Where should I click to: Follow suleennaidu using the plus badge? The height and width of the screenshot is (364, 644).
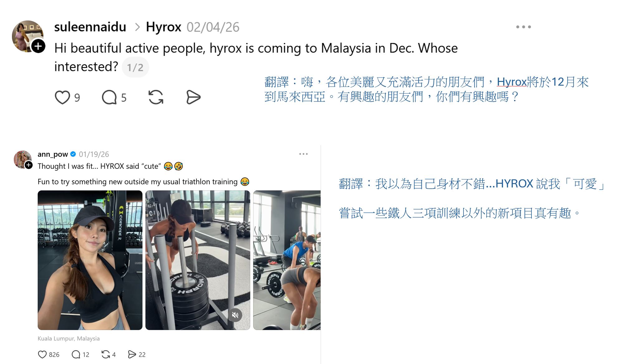tap(38, 46)
